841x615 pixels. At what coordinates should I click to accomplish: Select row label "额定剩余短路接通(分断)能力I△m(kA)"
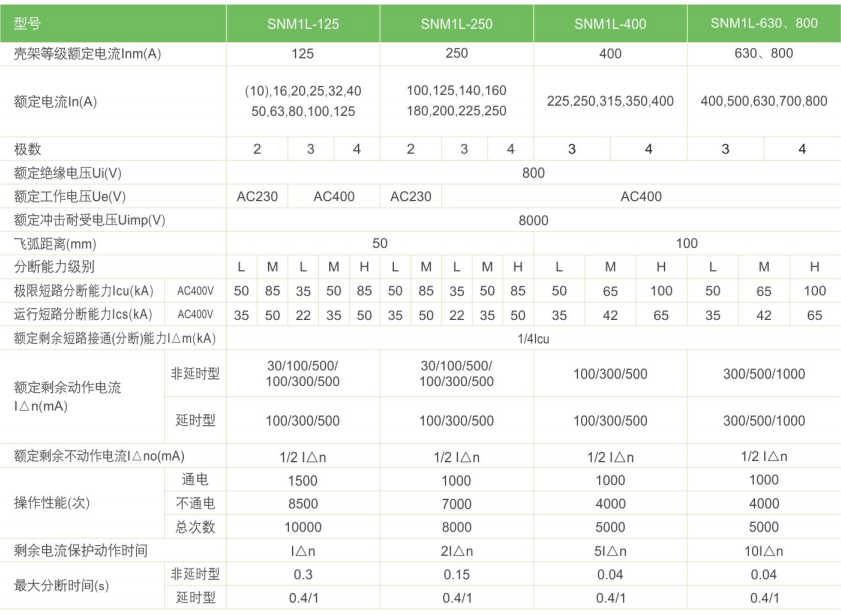coord(115,338)
